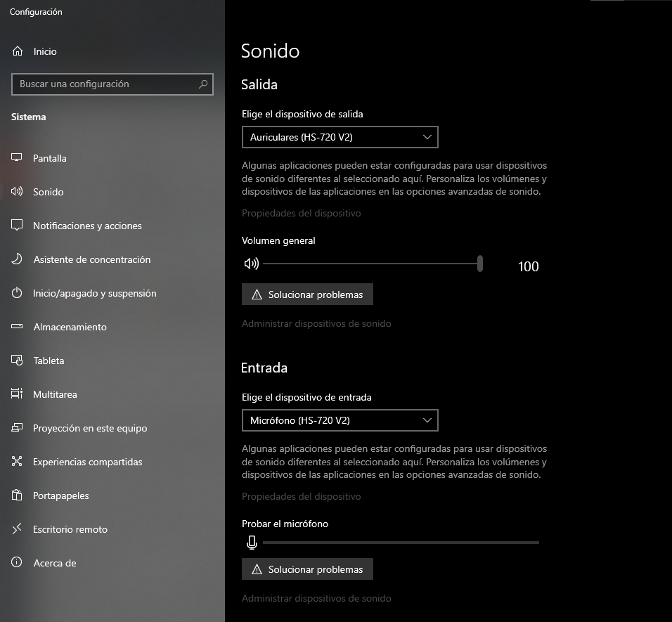Click Solucionar problemas under Entrada
Screen dimensions: 672x622
point(307,569)
